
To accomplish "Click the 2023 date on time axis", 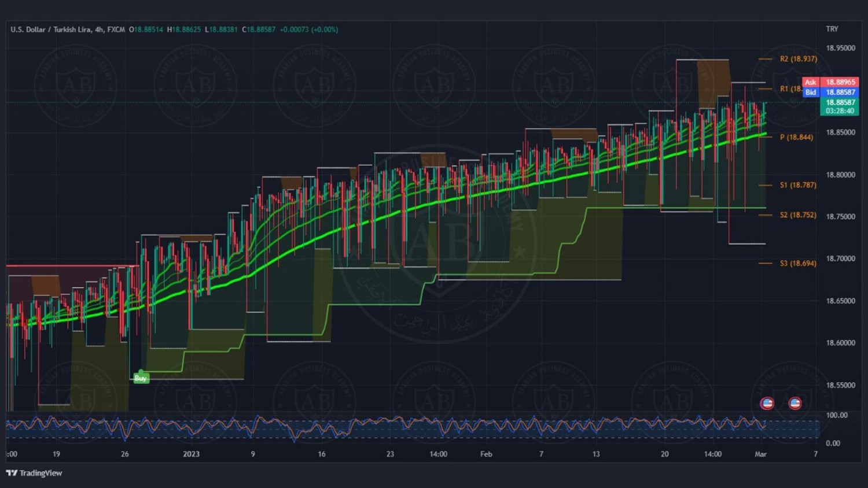I will coord(191,454).
